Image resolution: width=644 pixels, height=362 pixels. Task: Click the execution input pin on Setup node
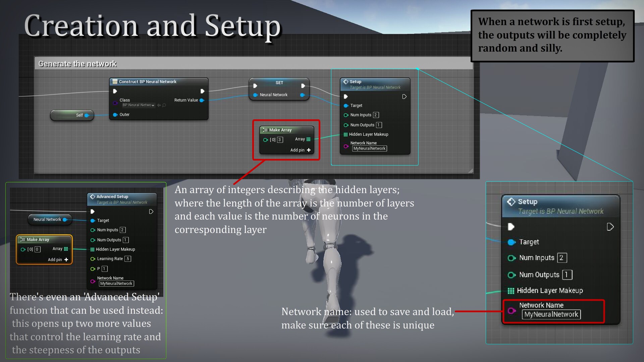coord(346,96)
